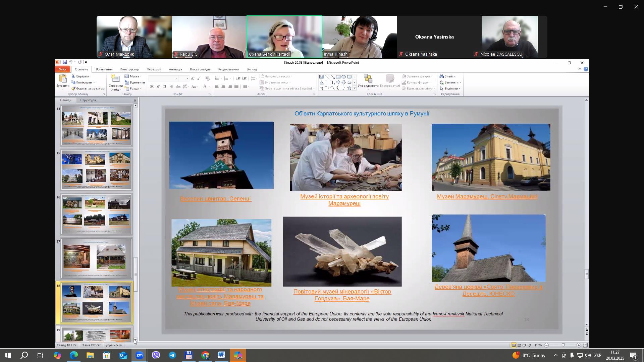Click the Find (Знайти) binoculars icon
The image size is (644, 362).
pos(442,76)
